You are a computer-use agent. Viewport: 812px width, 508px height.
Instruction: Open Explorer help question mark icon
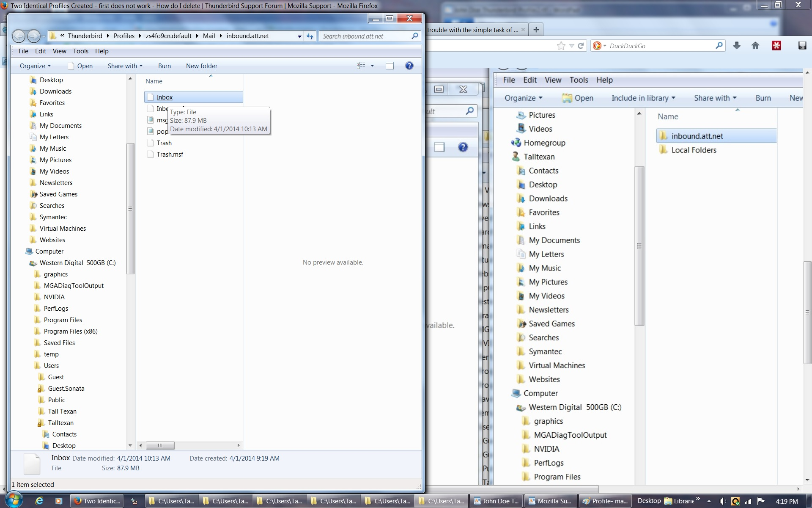409,66
